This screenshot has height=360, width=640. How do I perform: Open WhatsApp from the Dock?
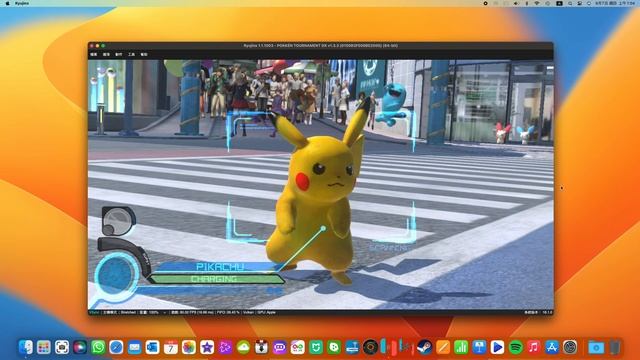98,347
